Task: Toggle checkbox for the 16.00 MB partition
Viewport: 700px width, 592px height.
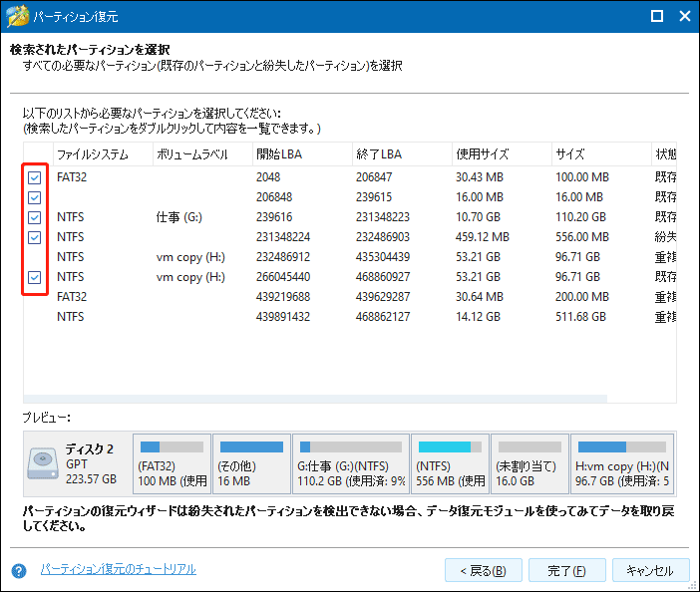Action: (x=35, y=197)
